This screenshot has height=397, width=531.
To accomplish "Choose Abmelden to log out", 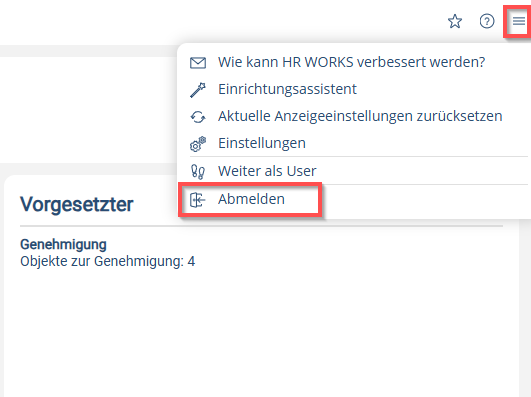I will [x=251, y=199].
